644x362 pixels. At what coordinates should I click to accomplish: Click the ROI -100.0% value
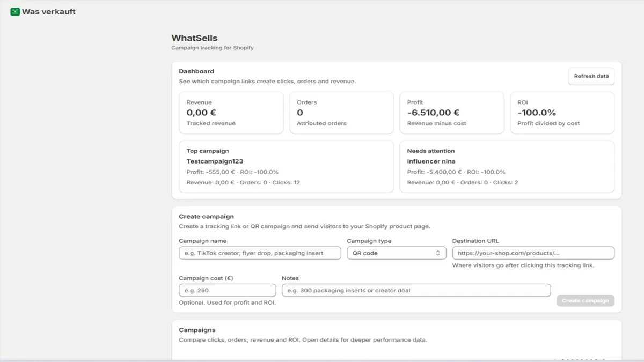537,113
